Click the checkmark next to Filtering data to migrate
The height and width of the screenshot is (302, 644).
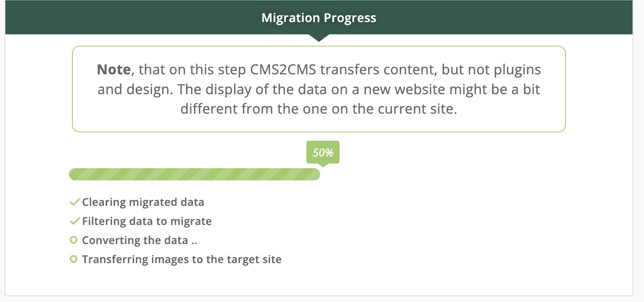pos(74,221)
